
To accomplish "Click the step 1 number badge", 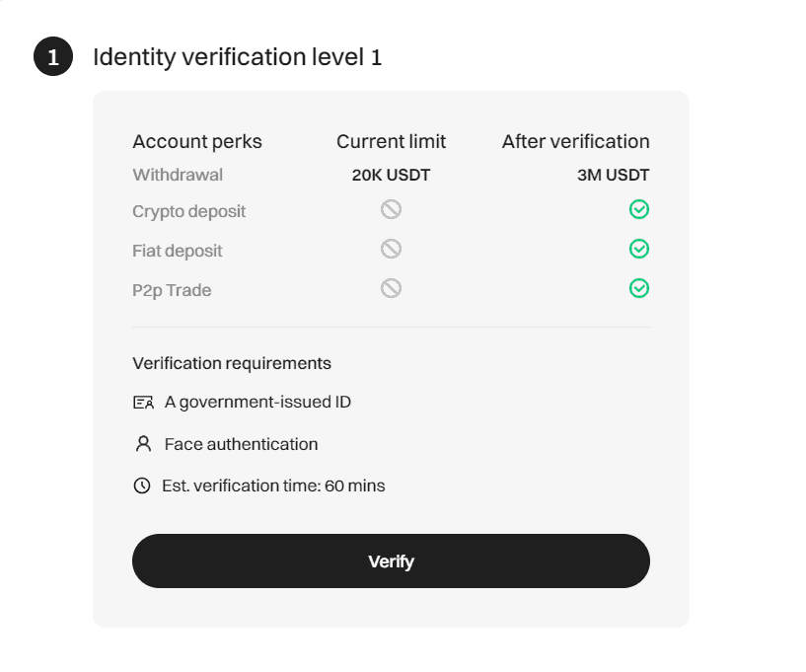I will pos(53,57).
